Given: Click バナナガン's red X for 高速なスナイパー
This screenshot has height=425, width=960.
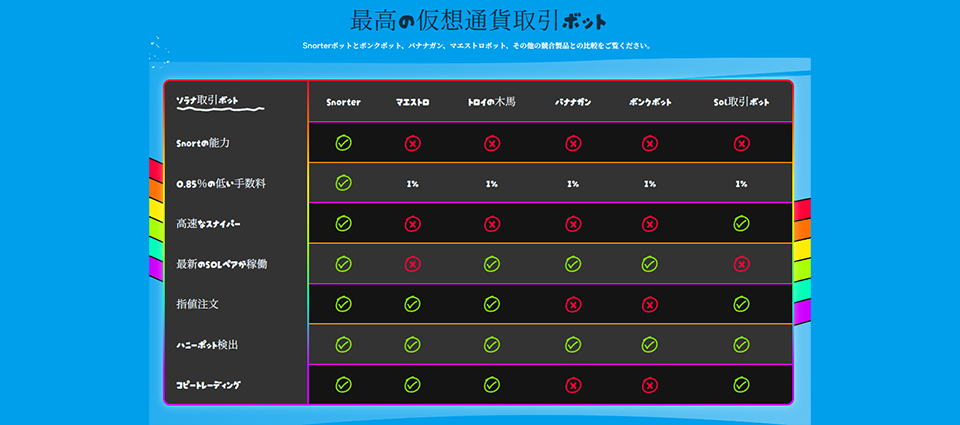Looking at the screenshot, I should (x=573, y=224).
